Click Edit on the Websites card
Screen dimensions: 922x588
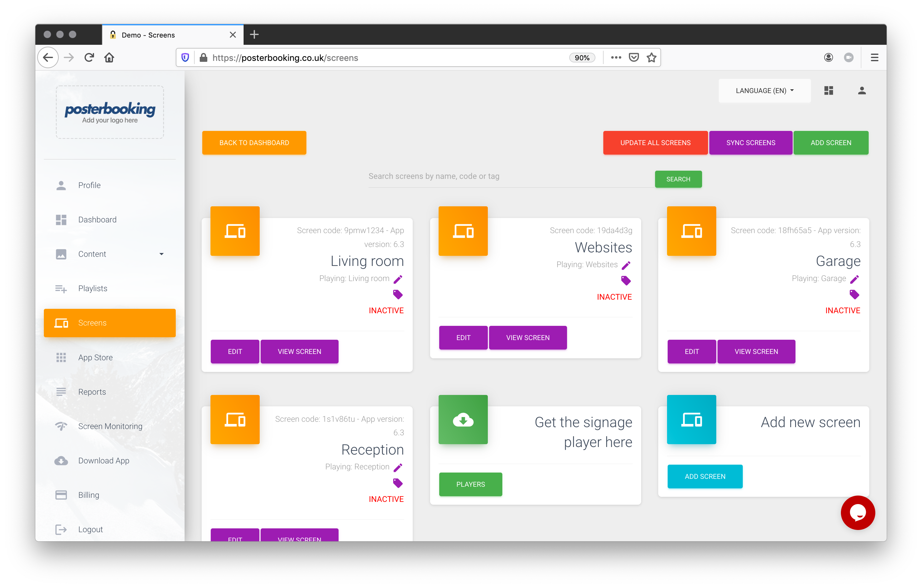tap(463, 338)
